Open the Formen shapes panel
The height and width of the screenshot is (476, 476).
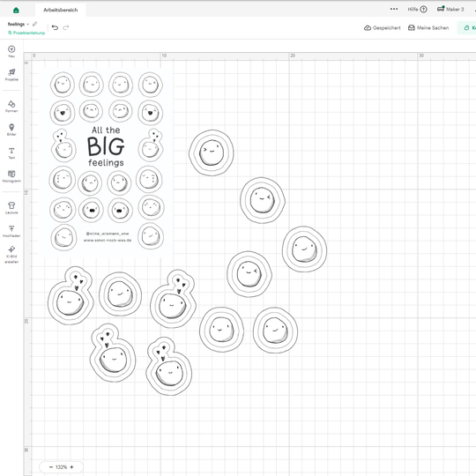(x=11, y=107)
